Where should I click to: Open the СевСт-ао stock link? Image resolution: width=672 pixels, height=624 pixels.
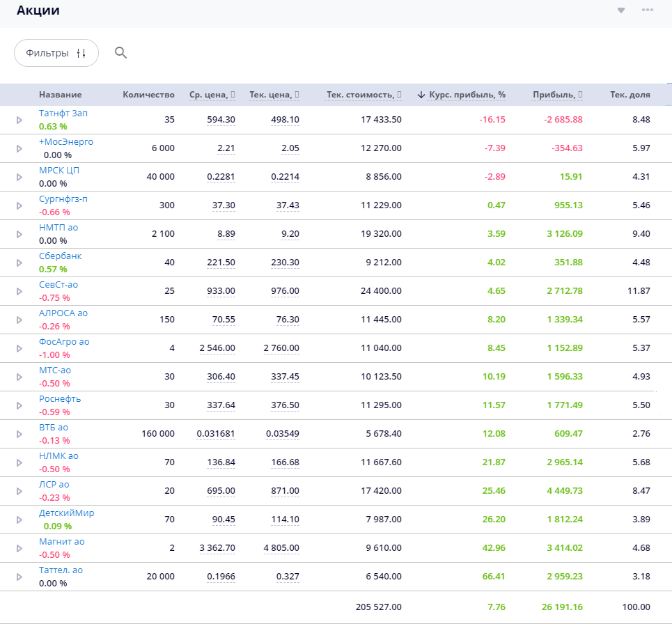58,285
